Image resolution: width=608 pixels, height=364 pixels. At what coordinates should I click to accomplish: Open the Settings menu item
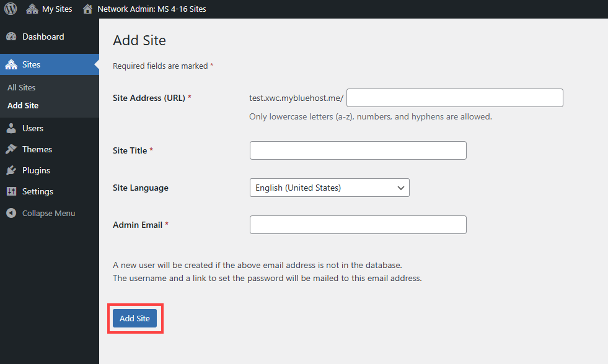[x=38, y=191]
